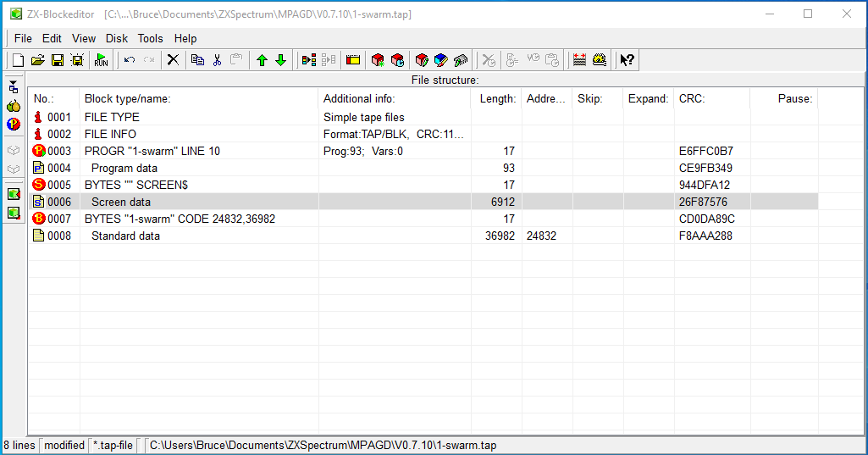Screen dimensions: 868x455
Task: Move block down with green down arrow
Action: coord(280,60)
